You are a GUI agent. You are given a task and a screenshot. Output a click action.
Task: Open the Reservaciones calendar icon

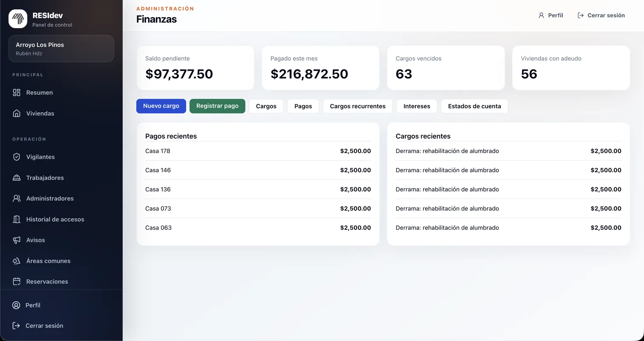[x=17, y=282]
